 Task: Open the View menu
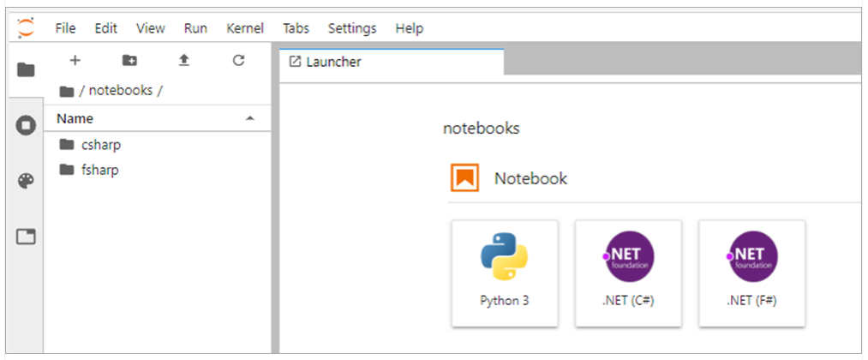(x=151, y=28)
